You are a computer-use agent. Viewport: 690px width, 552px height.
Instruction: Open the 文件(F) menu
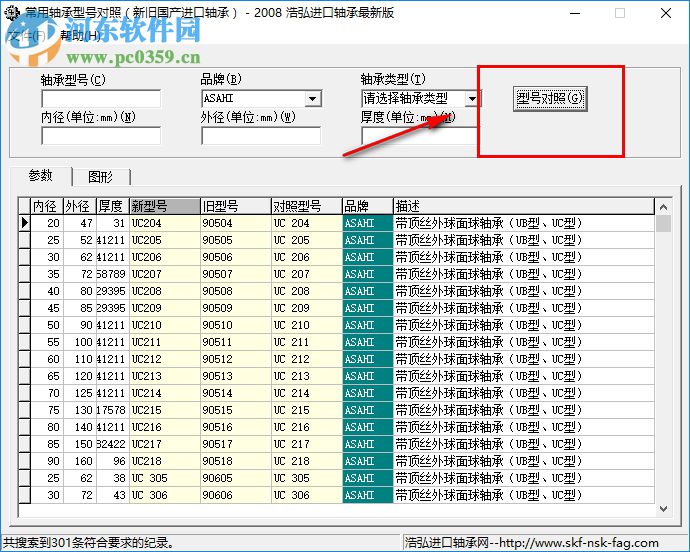(x=26, y=36)
